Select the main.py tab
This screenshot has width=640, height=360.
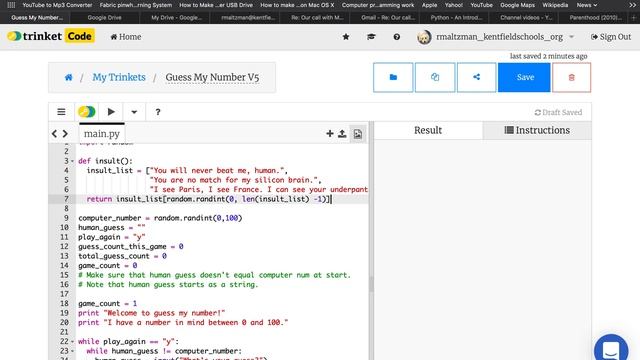(102, 133)
